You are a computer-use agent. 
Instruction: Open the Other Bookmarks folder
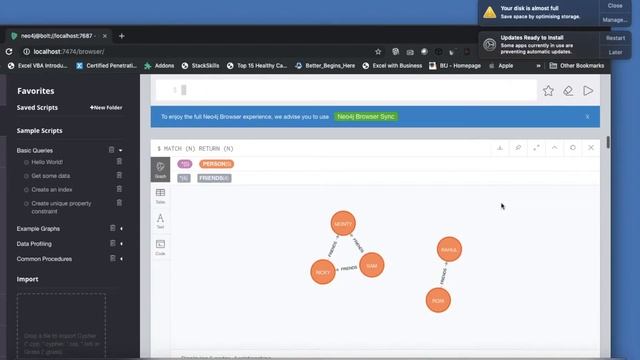pos(576,66)
